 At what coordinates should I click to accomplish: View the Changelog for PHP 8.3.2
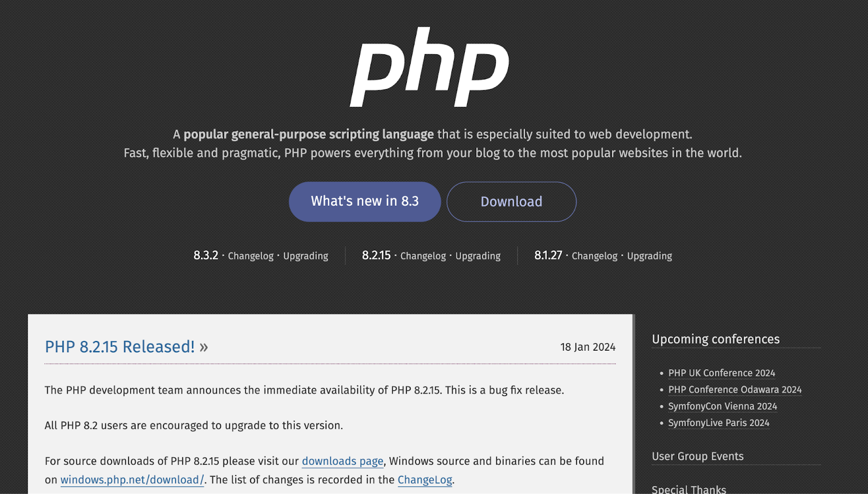250,256
